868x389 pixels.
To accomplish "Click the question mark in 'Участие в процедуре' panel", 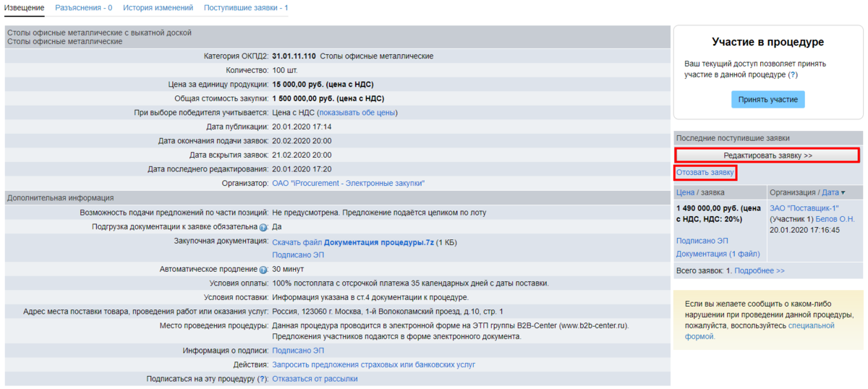I will [793, 74].
